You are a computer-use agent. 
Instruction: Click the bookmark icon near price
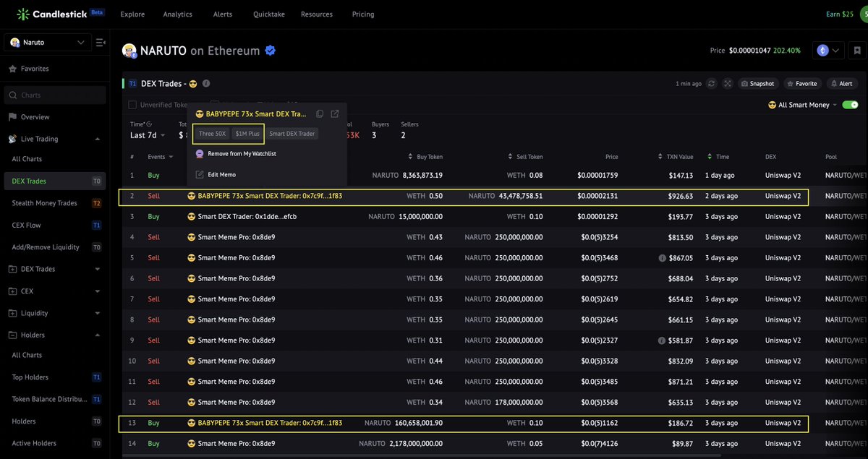click(x=856, y=51)
